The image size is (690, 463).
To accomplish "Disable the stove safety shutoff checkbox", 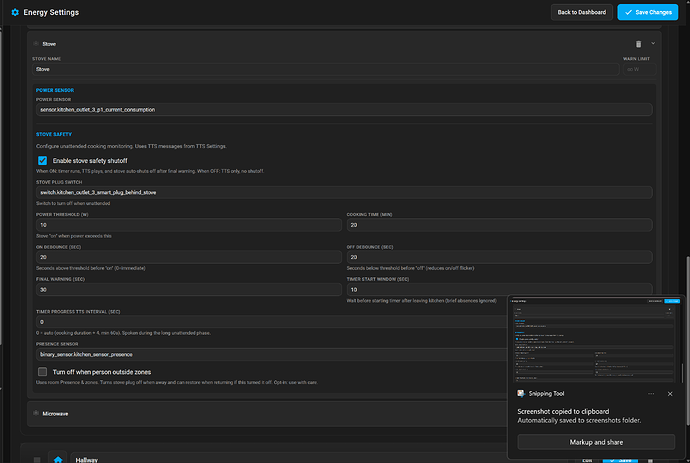I will [42, 161].
